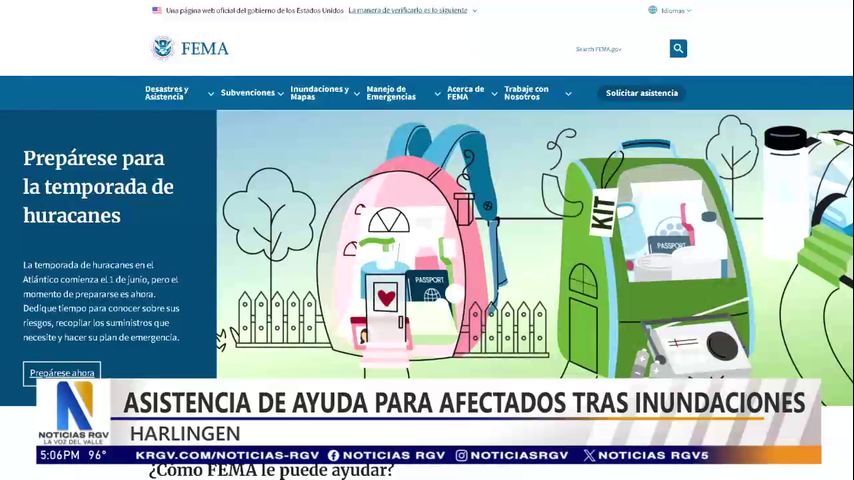Image resolution: width=854 pixels, height=480 pixels.
Task: Click the FEMA Homeland Security seal logo
Action: (x=162, y=48)
